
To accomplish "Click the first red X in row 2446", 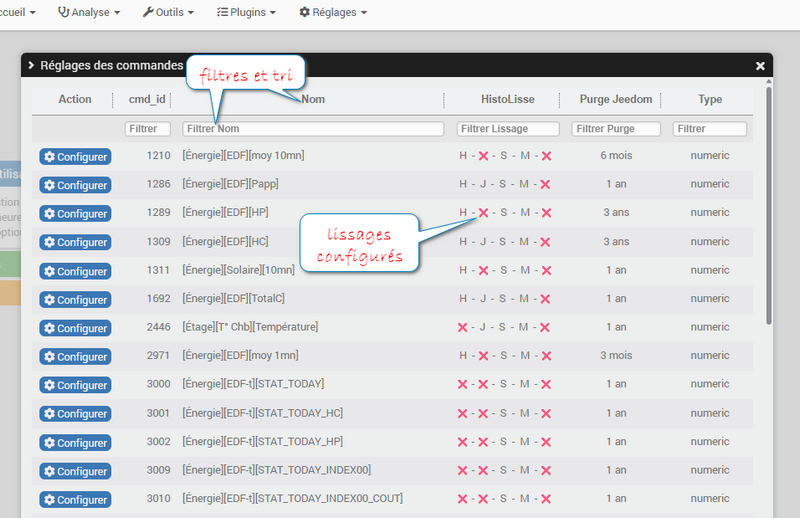I will pos(462,328).
